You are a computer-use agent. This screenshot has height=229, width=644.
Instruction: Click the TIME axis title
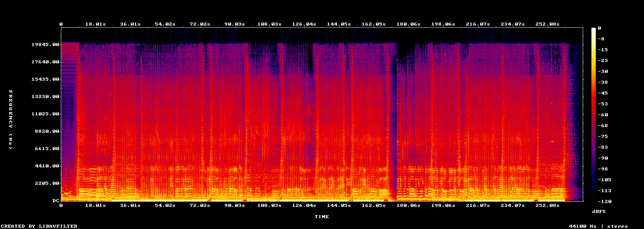(x=322, y=216)
